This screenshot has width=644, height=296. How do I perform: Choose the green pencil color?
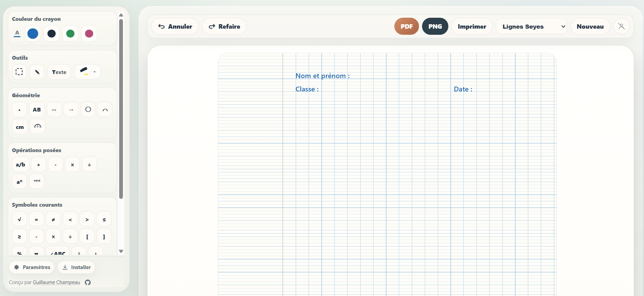point(70,33)
